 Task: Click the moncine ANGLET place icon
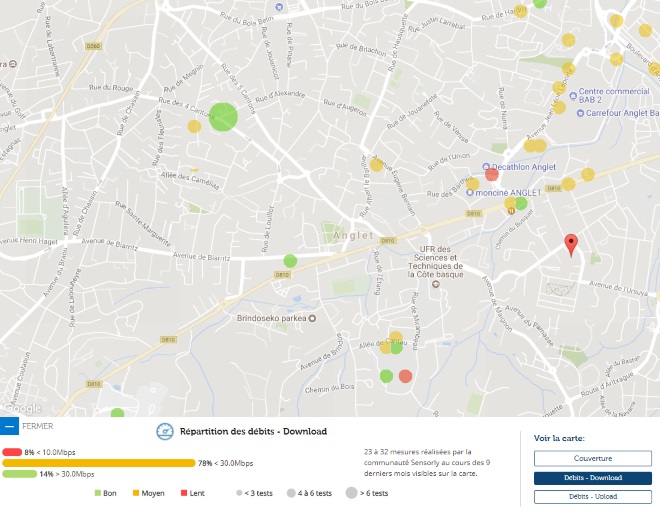tap(470, 193)
